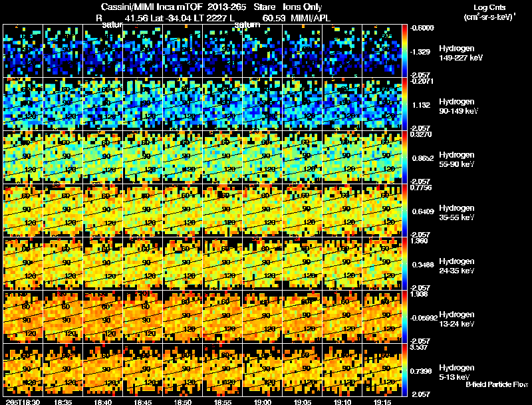Click the '19:05' time axis label
Image resolution: width=532 pixels, height=405 pixels.
[303, 402]
